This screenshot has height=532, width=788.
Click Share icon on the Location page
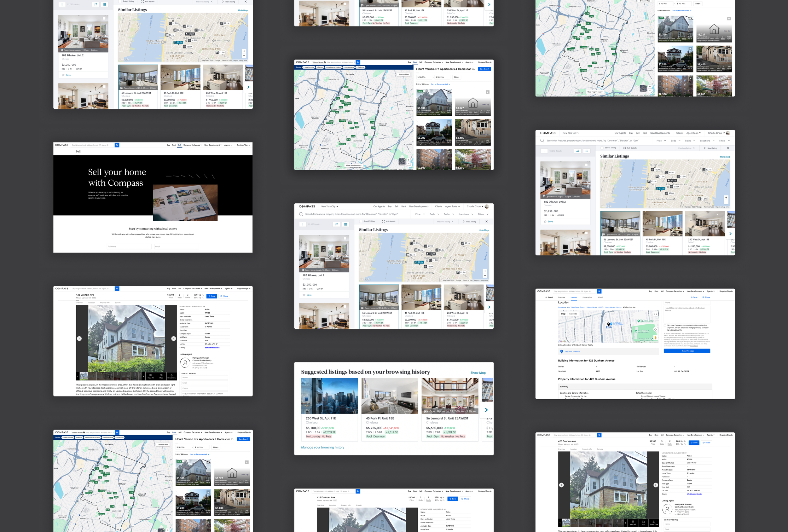[703, 298]
